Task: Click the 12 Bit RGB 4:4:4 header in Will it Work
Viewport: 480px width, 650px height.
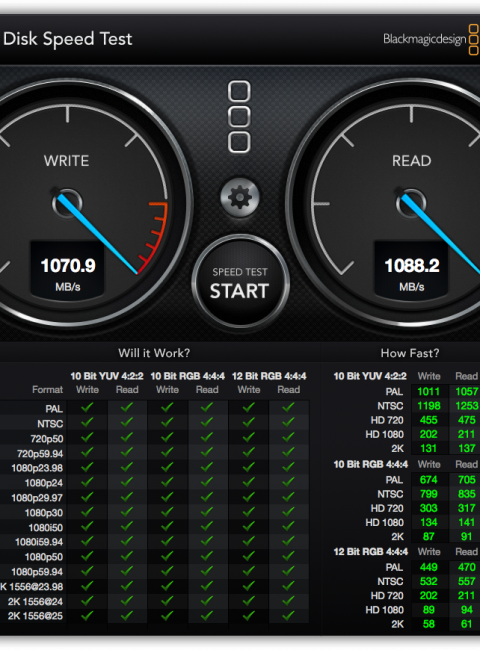Action: 269,376
